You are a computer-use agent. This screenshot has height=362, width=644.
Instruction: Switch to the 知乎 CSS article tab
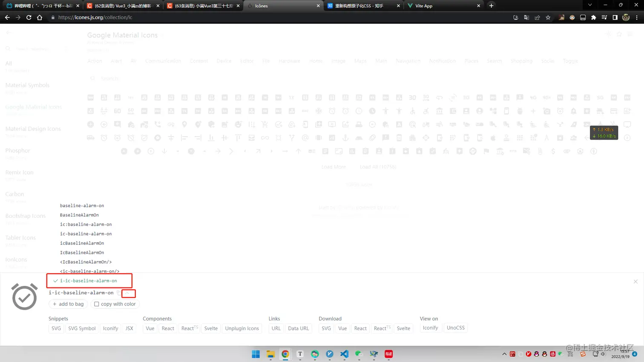pyautogui.click(x=364, y=6)
